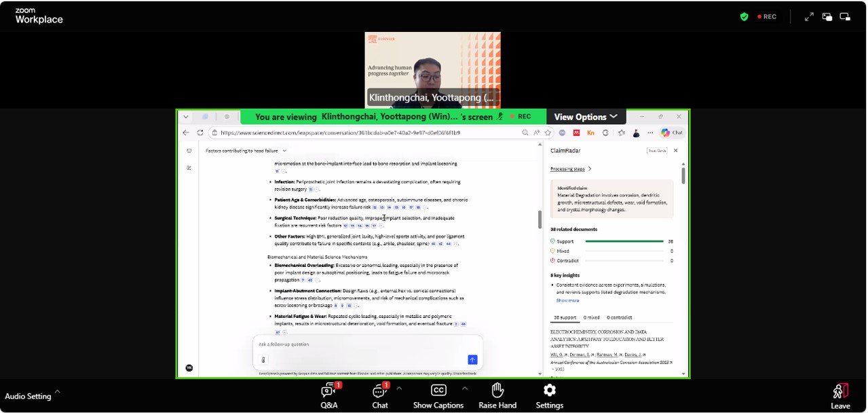The image size is (868, 413).
Task: Switch to the 0 mixed tab
Action: click(x=591, y=317)
